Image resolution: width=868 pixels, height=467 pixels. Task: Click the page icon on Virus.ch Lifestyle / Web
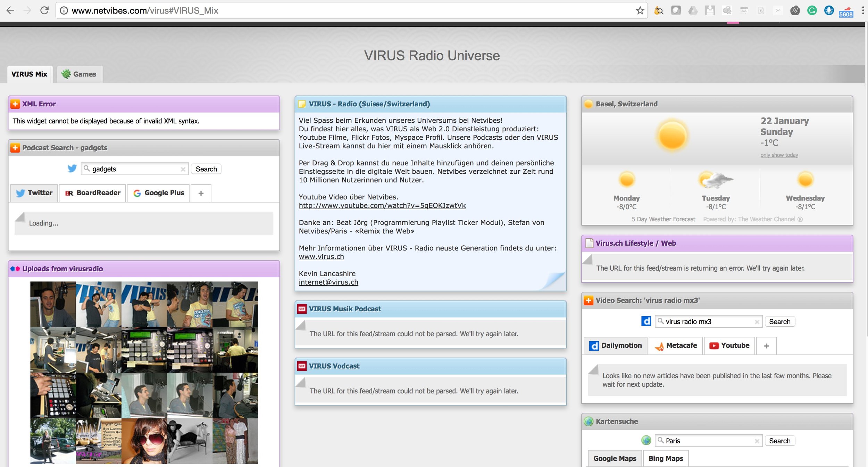click(x=589, y=243)
